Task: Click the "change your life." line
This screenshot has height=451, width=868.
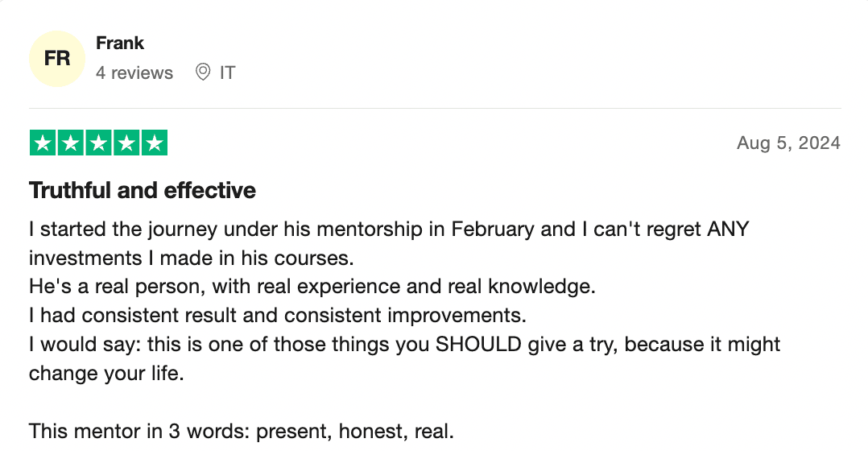Action: tap(106, 374)
